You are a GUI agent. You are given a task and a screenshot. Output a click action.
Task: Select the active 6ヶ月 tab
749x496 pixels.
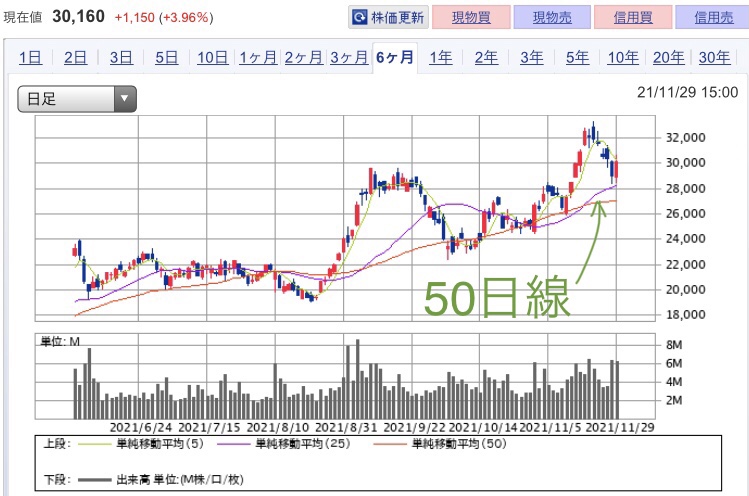(x=394, y=57)
